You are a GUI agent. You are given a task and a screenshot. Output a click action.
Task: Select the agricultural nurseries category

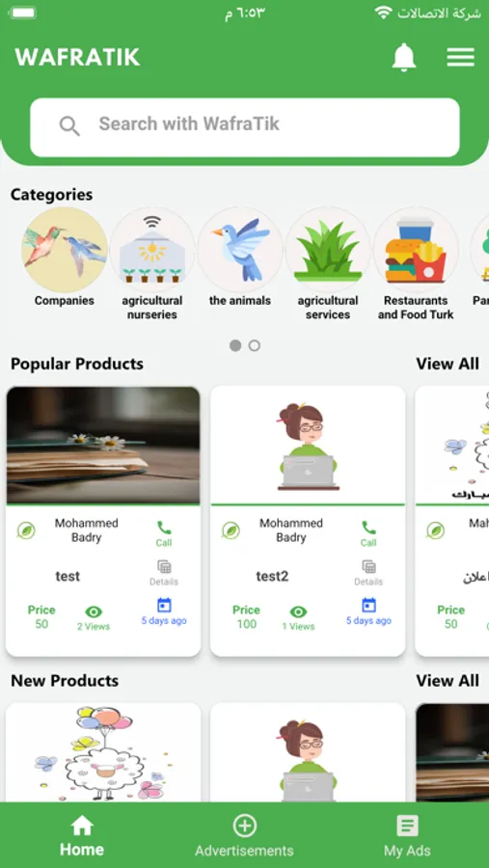pyautogui.click(x=151, y=250)
